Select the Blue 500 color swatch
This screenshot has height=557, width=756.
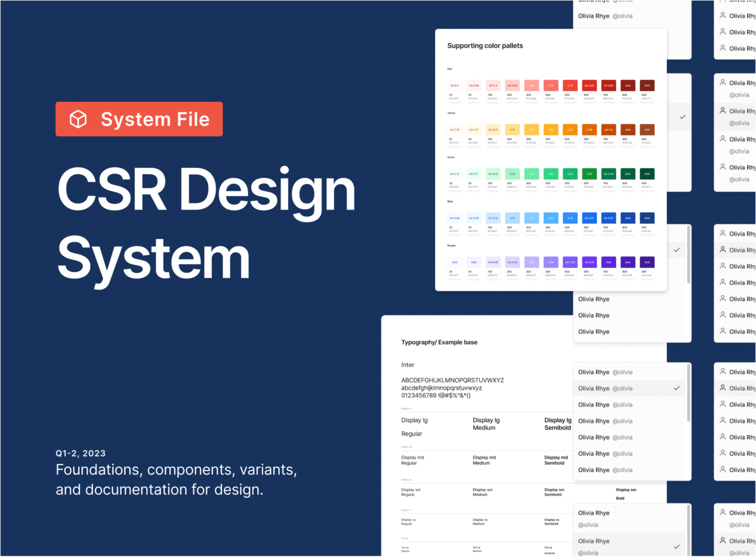click(x=570, y=218)
